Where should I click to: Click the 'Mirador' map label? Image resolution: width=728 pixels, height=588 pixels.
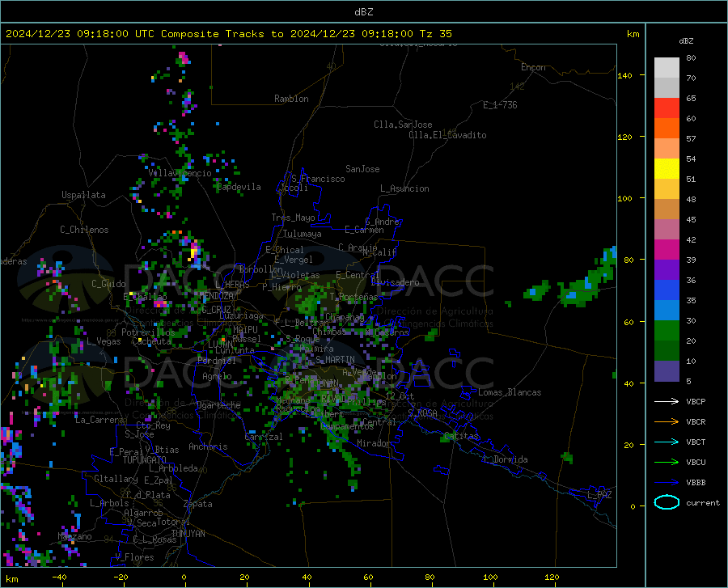pyautogui.click(x=374, y=443)
